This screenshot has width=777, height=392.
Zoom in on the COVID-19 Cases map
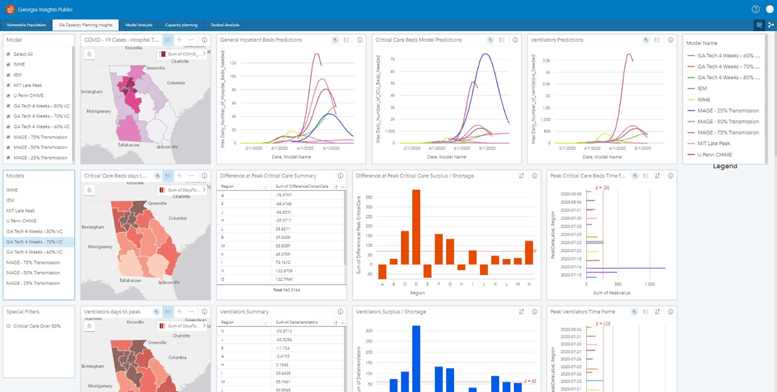point(179,40)
